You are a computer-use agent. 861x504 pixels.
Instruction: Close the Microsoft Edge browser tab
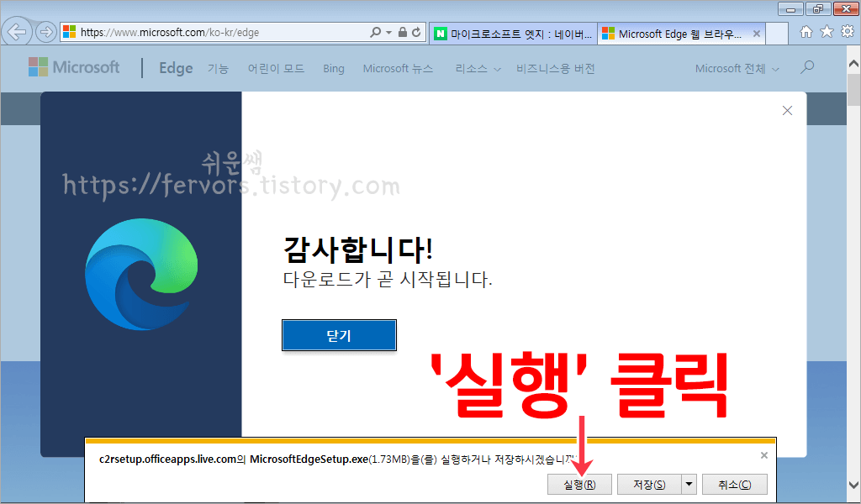[756, 34]
